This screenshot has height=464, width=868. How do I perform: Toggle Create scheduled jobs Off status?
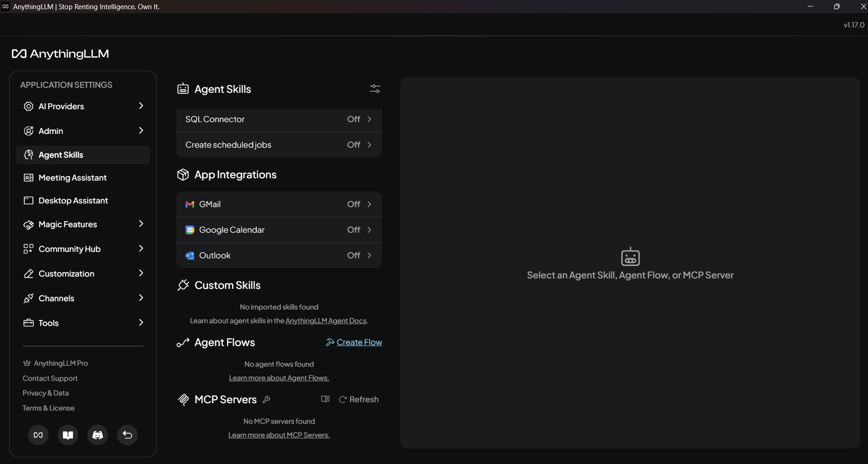point(354,145)
